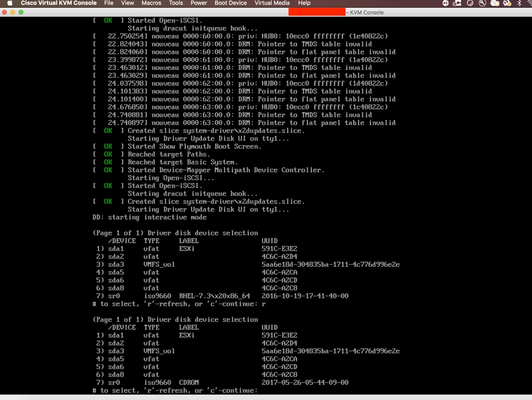Click the last 'c'-continue prompt line
The image size is (532, 400).
click(175, 390)
